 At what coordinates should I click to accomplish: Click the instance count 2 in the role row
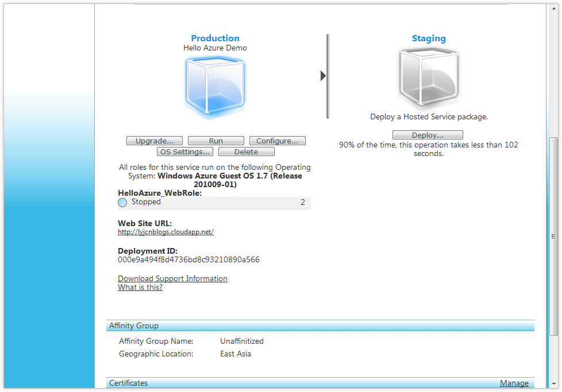pos(303,202)
